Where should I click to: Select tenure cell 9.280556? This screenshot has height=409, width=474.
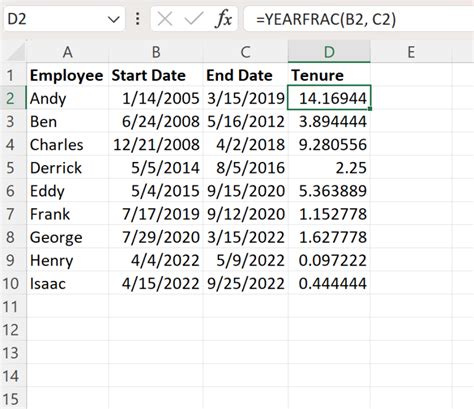click(329, 144)
